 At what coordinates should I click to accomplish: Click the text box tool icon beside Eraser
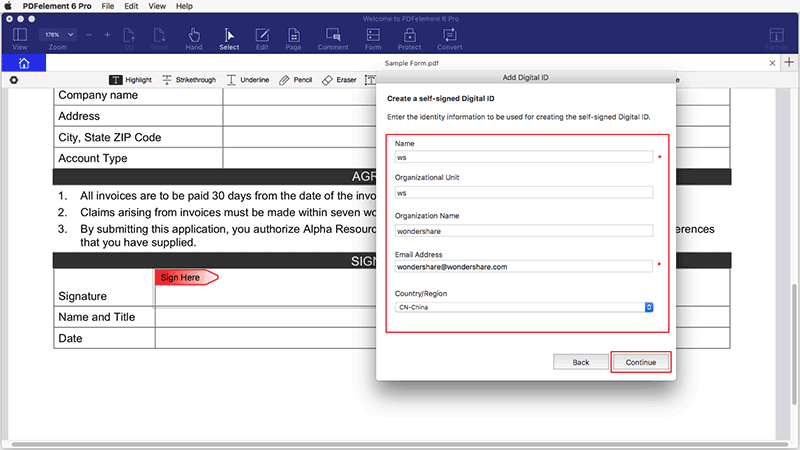coord(370,80)
